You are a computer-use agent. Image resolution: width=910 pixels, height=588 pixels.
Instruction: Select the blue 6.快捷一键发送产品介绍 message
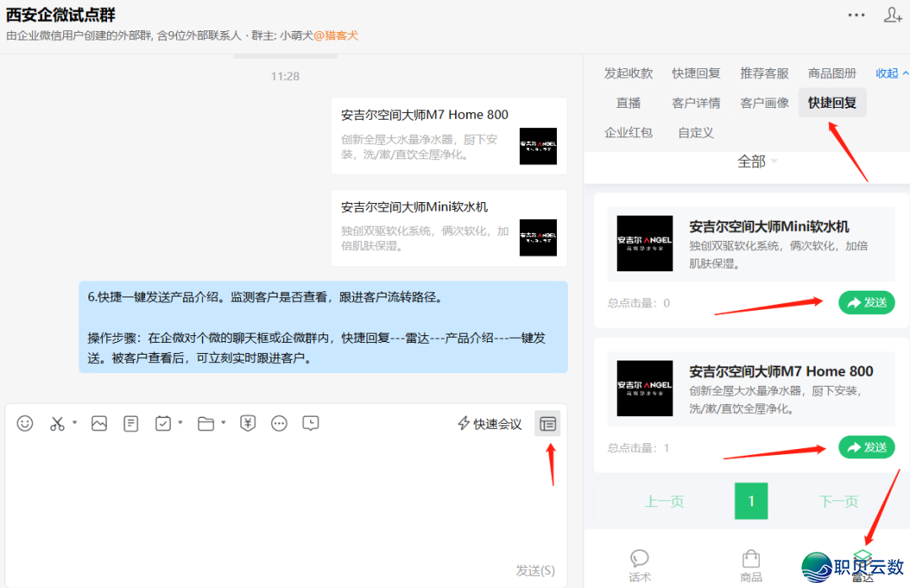coord(324,328)
